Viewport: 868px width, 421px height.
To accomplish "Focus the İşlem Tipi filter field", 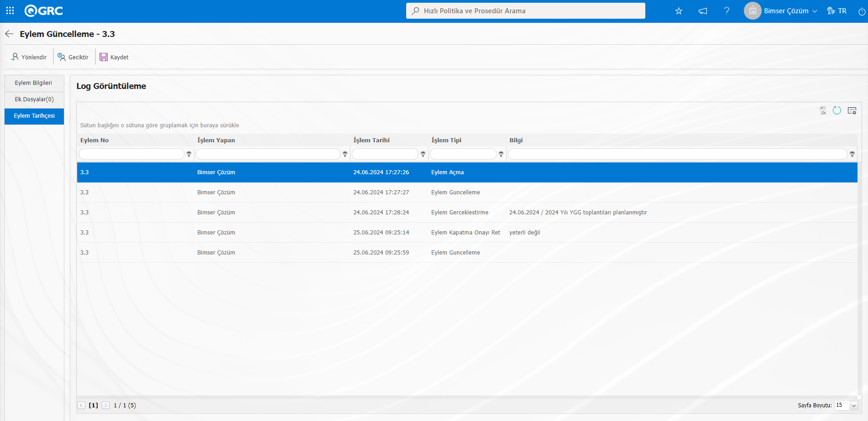I will click(x=463, y=154).
